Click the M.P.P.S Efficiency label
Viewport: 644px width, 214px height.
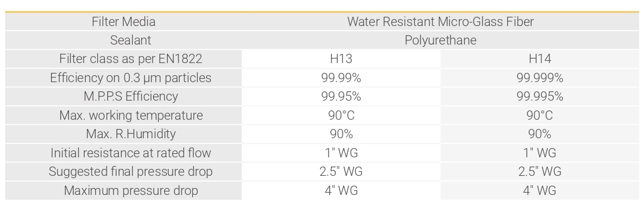point(130,97)
